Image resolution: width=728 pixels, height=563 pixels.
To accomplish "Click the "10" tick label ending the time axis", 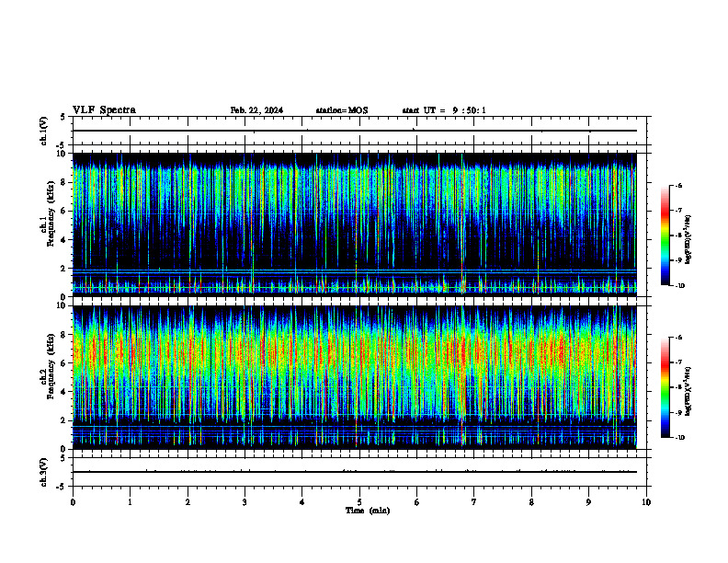I will [x=646, y=502].
